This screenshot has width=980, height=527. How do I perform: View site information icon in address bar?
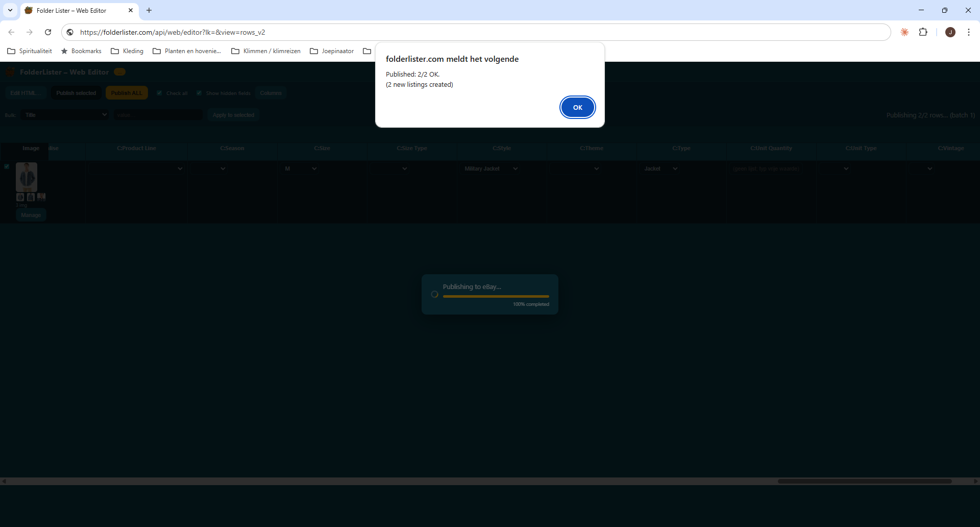70,32
